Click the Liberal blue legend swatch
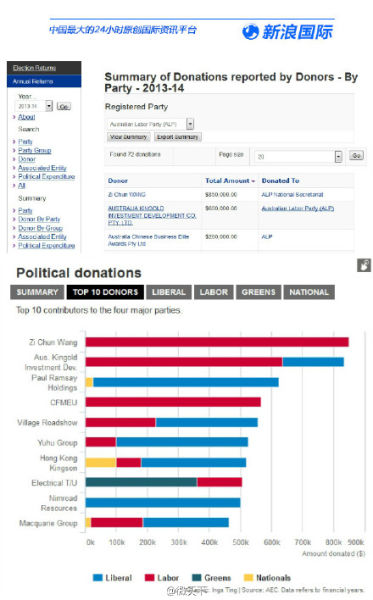 98,577
